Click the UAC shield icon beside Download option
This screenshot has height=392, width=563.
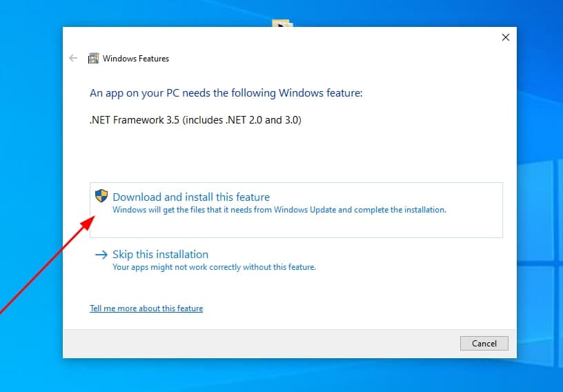point(101,196)
